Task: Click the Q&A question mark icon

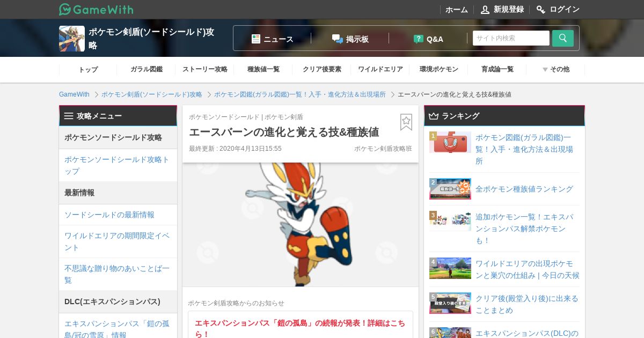Action: point(419,39)
